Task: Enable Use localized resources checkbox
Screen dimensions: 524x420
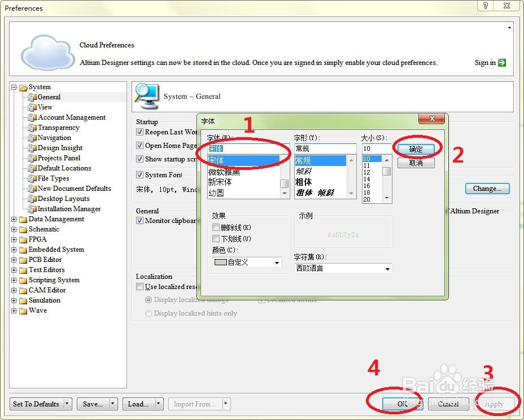Action: tap(139, 286)
